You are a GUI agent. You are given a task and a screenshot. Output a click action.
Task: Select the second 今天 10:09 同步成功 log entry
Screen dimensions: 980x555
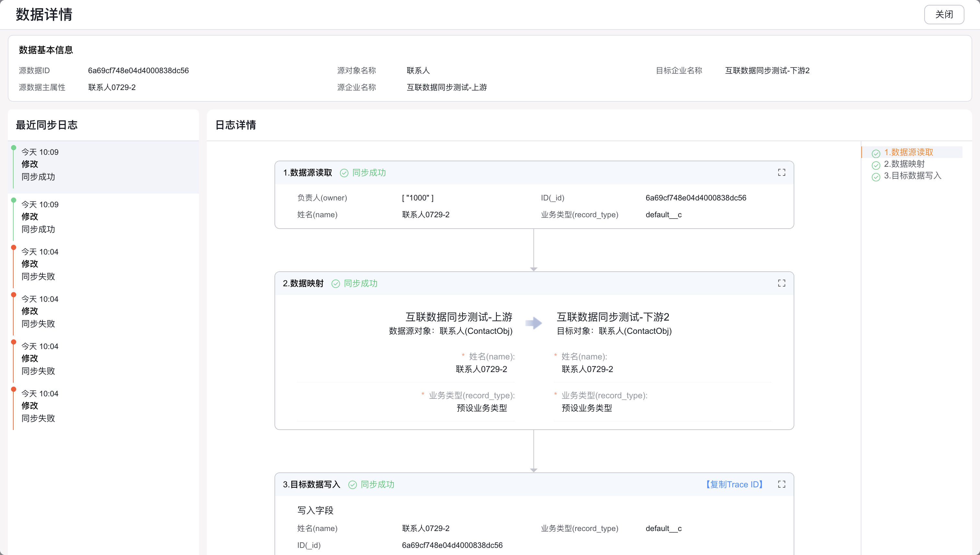103,217
